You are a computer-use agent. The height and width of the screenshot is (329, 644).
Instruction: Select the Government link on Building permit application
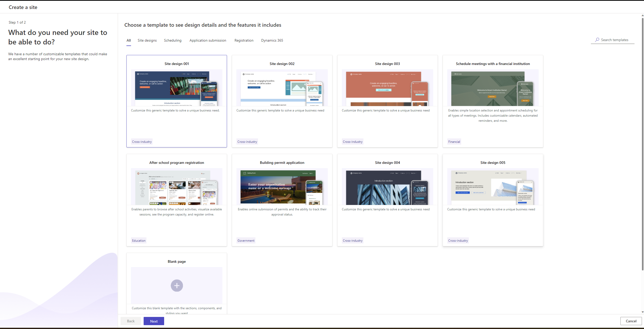(x=246, y=240)
